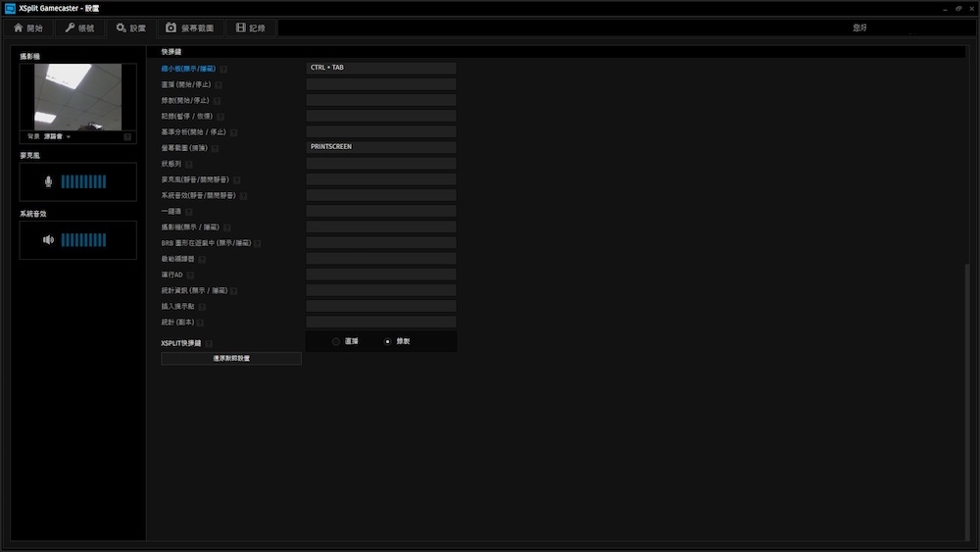Click the hotkey field showing CTRL + TAB
Viewport: 980px width, 552px height.
(381, 69)
